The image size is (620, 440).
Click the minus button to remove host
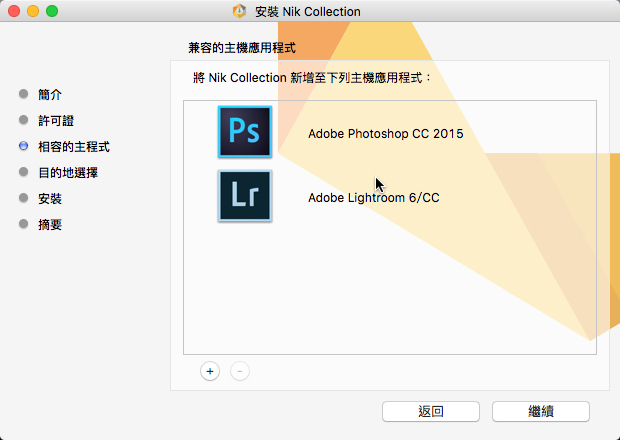pyautogui.click(x=240, y=371)
